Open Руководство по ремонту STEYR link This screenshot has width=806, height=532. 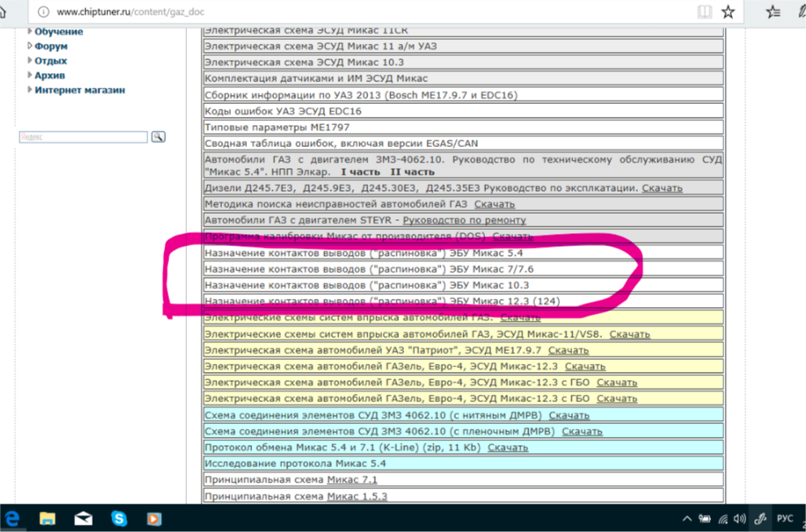pyautogui.click(x=464, y=220)
